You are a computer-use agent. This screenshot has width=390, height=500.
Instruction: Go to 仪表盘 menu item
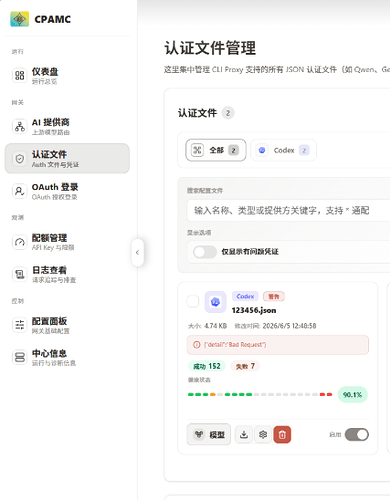point(67,75)
